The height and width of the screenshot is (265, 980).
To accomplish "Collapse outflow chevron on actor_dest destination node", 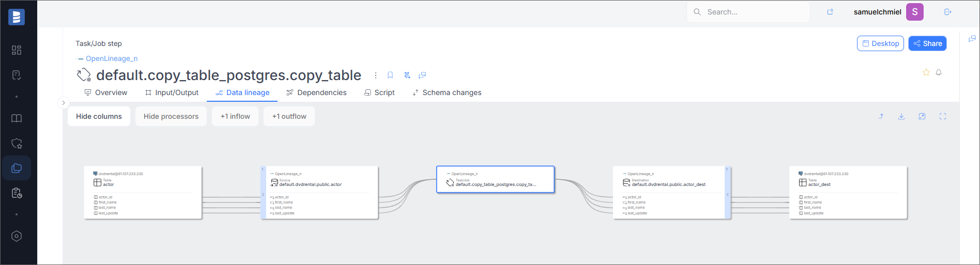I will (x=727, y=195).
